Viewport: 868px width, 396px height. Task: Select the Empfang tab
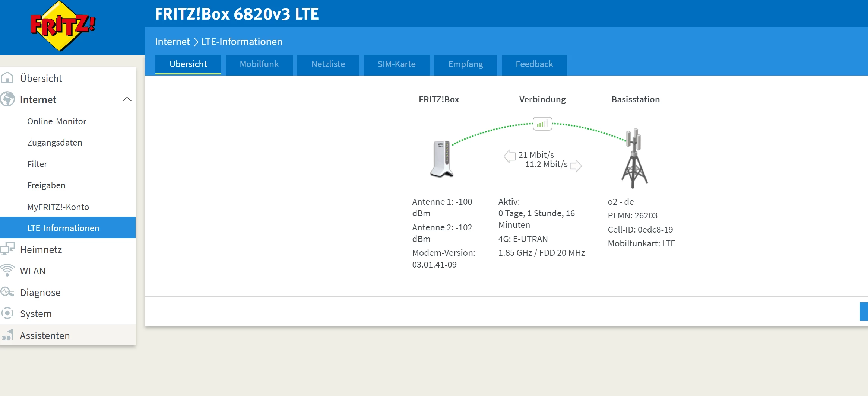click(x=466, y=64)
